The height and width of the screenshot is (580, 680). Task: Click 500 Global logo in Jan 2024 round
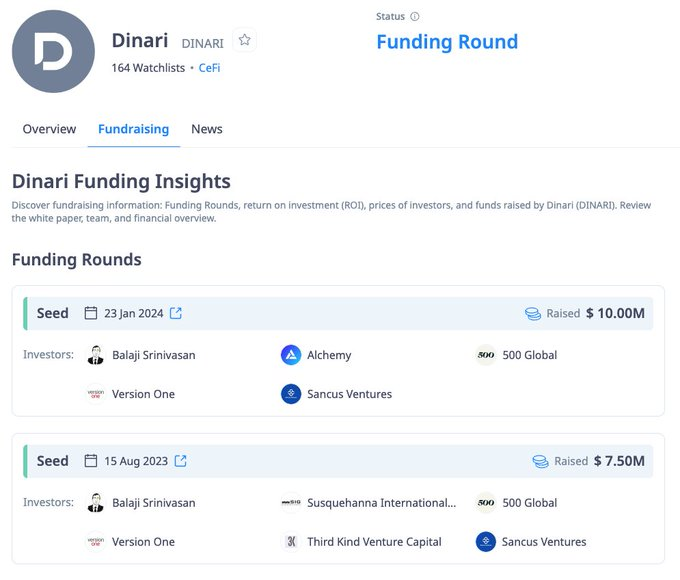point(486,355)
